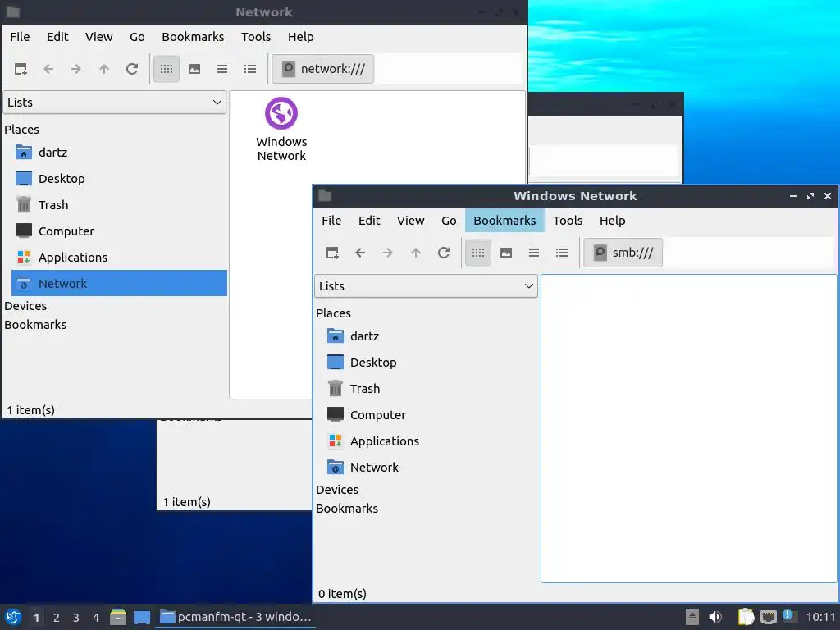Viewport: 840px width, 630px height.
Task: Switch Windows Network window to compact view
Action: coord(534,253)
